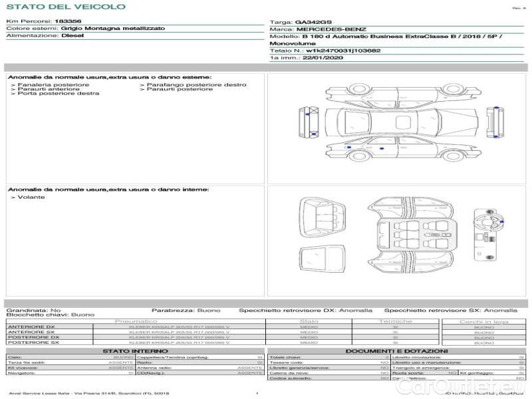532x399 pixels.
Task: Click the car end-view diagram left of roof
Action: [311, 122]
